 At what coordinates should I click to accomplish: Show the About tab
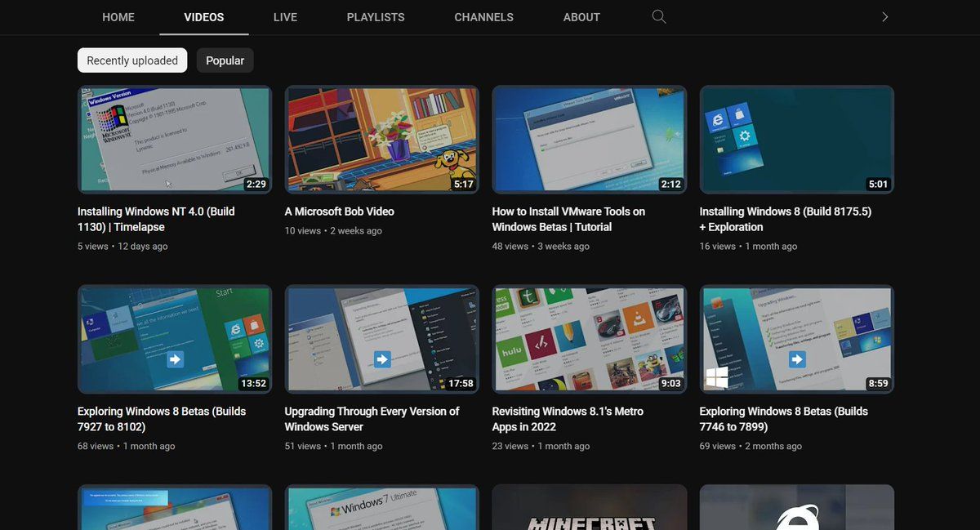[x=581, y=17]
